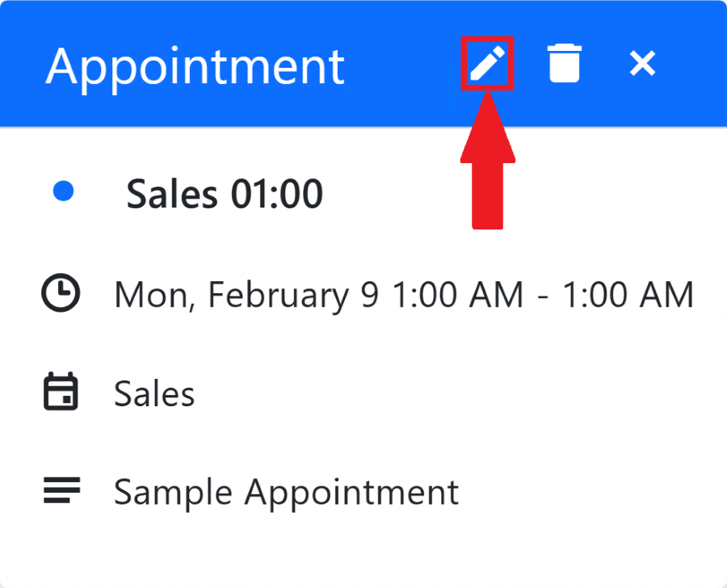Click the description lines icon

point(61,490)
